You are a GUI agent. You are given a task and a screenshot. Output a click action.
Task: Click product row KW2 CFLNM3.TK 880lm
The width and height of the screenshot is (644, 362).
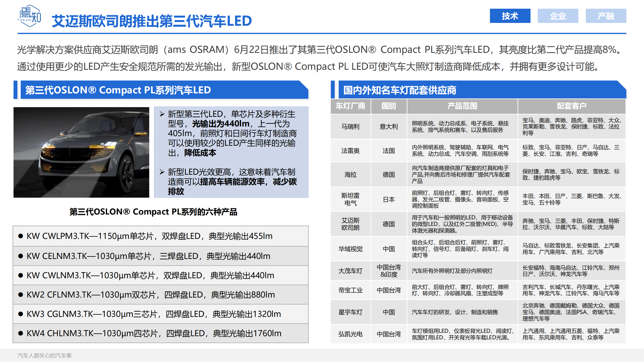click(161, 295)
